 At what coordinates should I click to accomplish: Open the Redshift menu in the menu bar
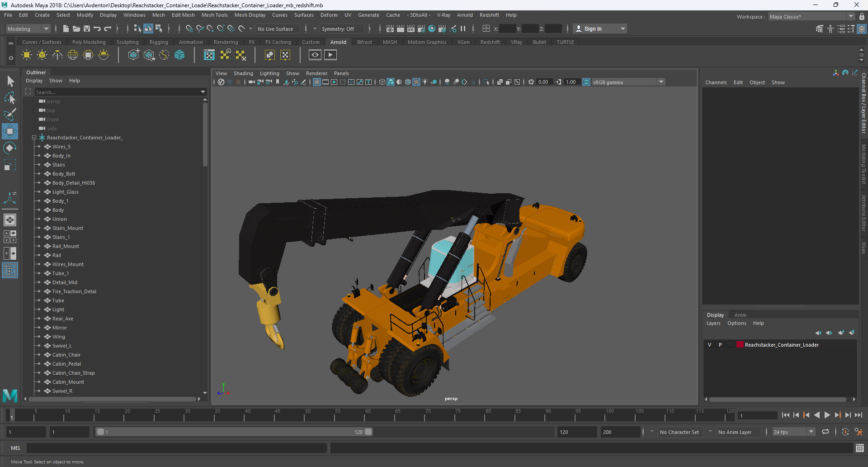tap(489, 15)
